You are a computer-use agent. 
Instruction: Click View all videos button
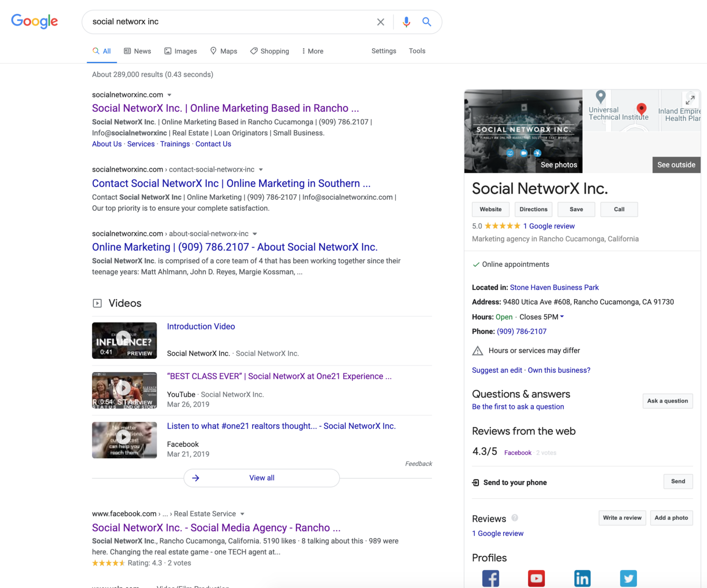tap(261, 478)
